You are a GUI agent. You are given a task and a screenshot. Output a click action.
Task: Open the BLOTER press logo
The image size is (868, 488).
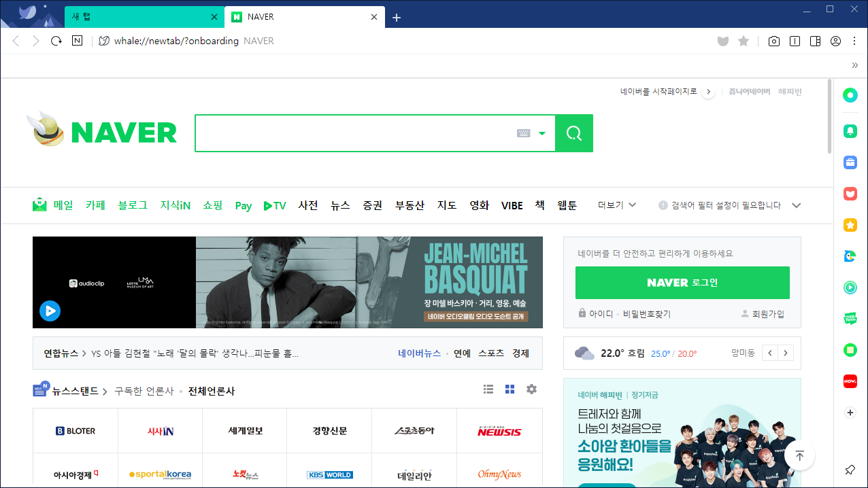pyautogui.click(x=76, y=431)
